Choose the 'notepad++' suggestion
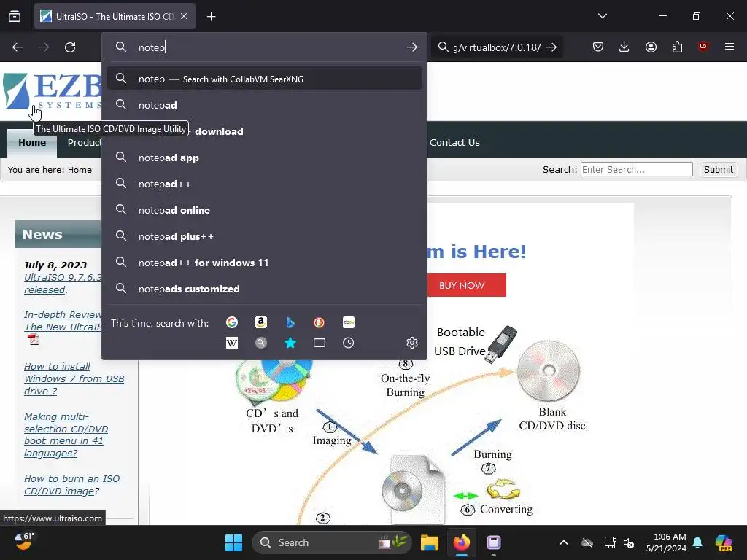747x560 pixels. (x=264, y=184)
